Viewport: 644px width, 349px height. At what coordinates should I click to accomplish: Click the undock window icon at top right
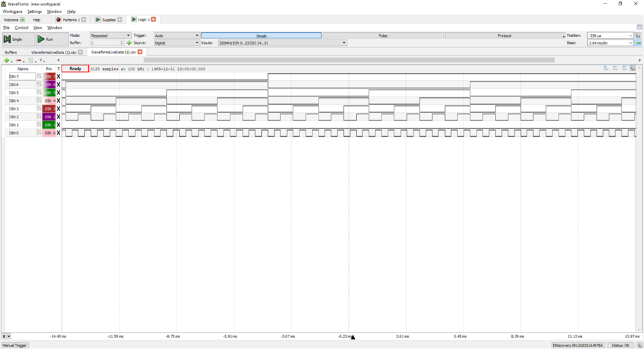click(639, 27)
